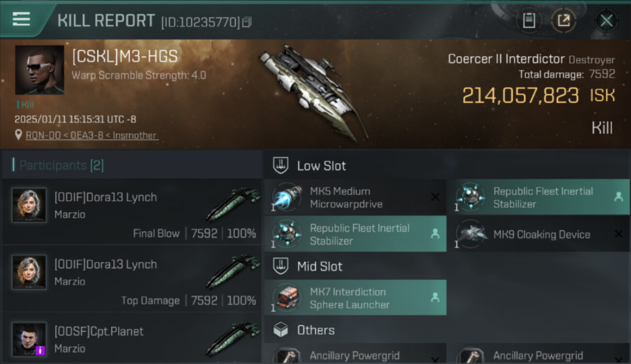Open the victim pilot portrait
The width and height of the screenshot is (631, 364).
[39, 69]
